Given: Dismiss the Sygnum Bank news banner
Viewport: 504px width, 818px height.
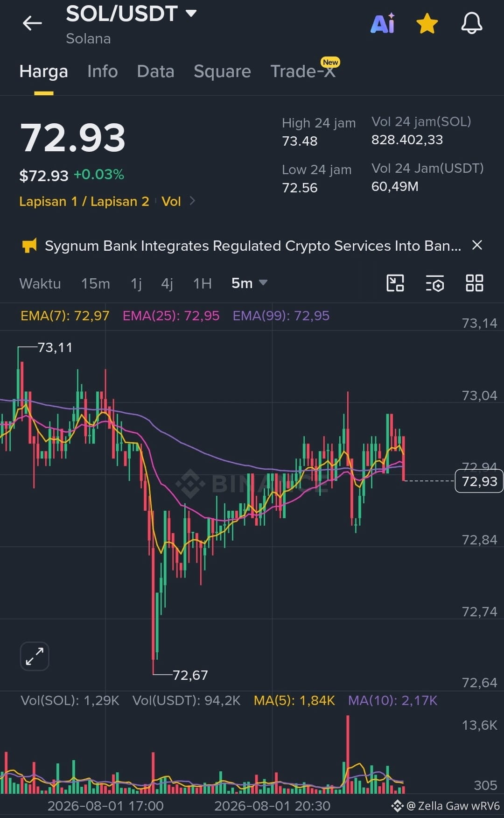Looking at the screenshot, I should [x=477, y=245].
